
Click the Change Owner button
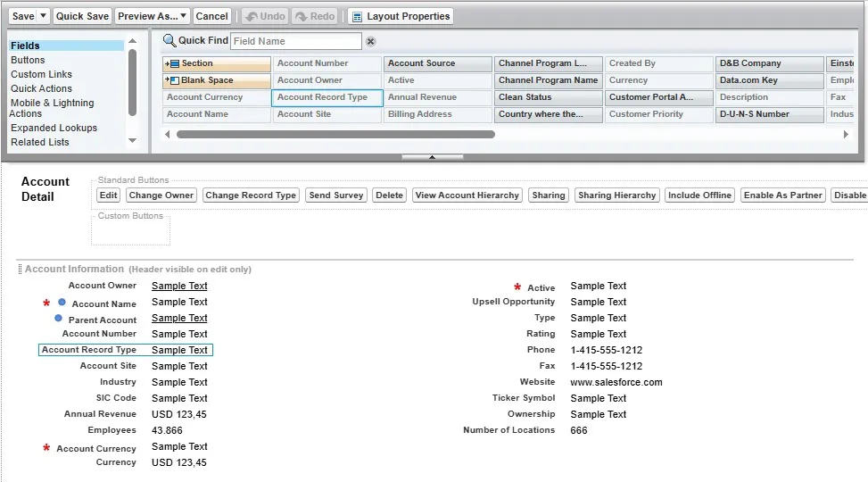click(x=161, y=195)
